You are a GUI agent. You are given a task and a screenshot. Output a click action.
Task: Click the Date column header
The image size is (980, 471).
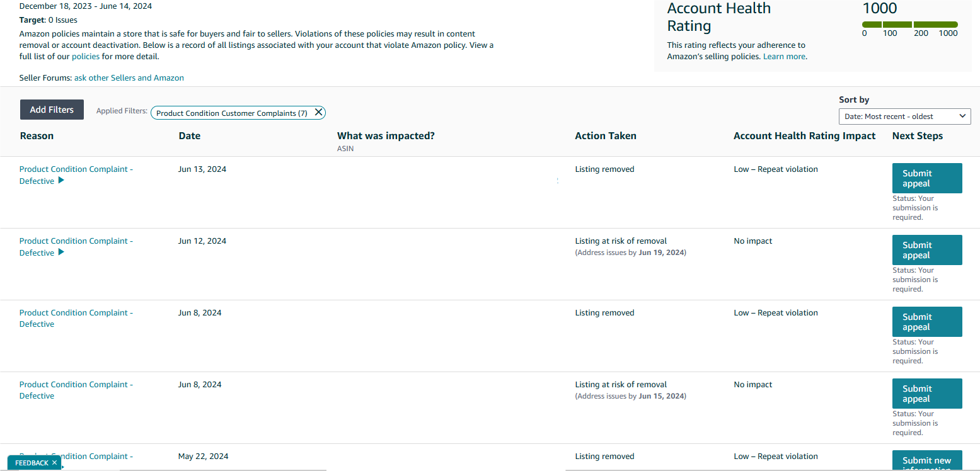(x=189, y=136)
